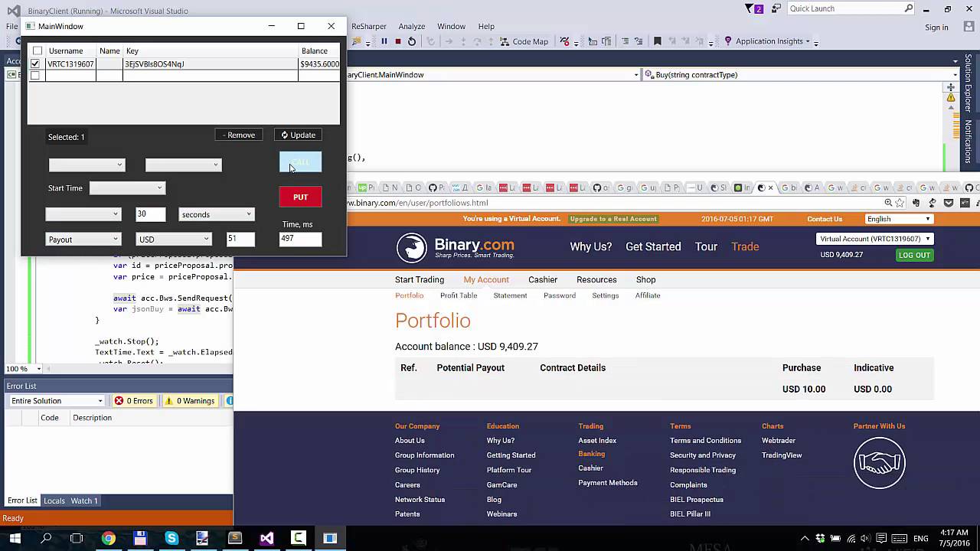The width and height of the screenshot is (980, 551).
Task: Click the key cell 3EjSVBIs8OS4NqJ
Action: click(x=211, y=64)
